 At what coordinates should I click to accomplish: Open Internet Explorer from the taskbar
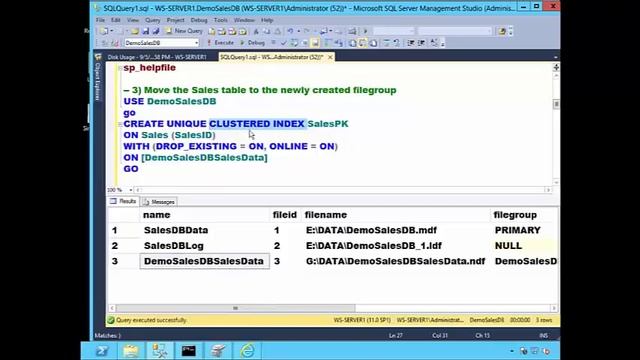click(x=247, y=351)
